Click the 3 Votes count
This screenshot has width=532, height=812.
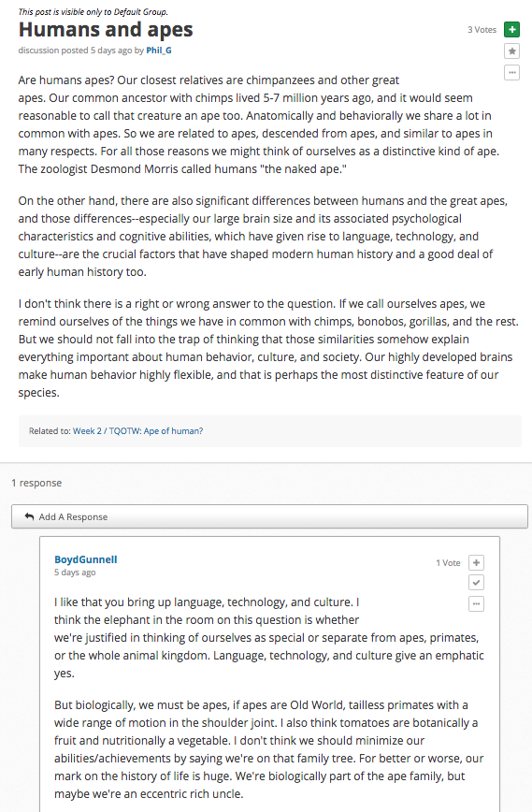tap(482, 30)
